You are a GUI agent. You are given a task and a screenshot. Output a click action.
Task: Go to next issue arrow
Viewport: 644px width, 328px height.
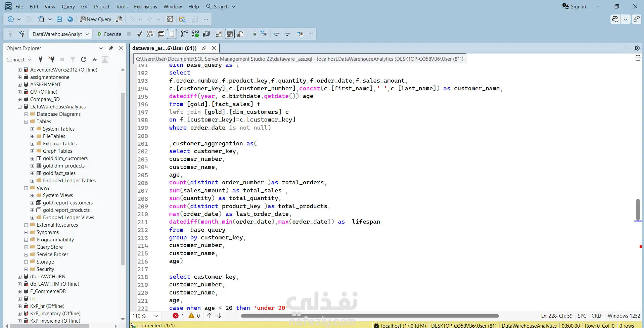click(219, 316)
